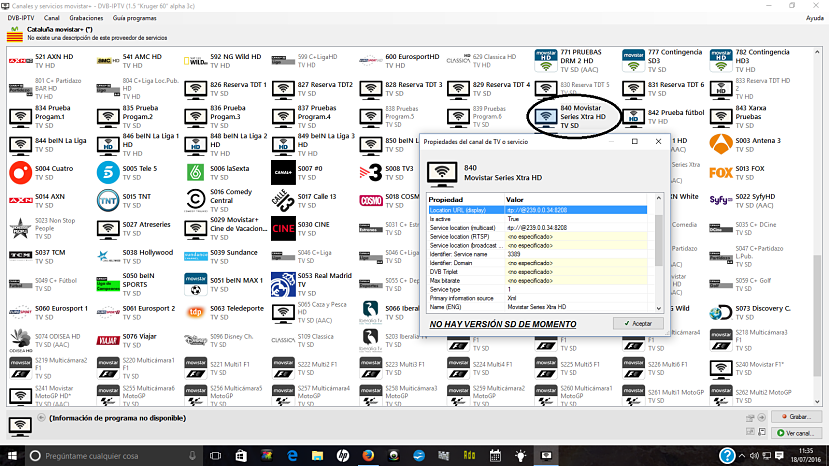Select the S050 beIN SPORTS logo
Screen dimensions: 829x466
tap(108, 285)
